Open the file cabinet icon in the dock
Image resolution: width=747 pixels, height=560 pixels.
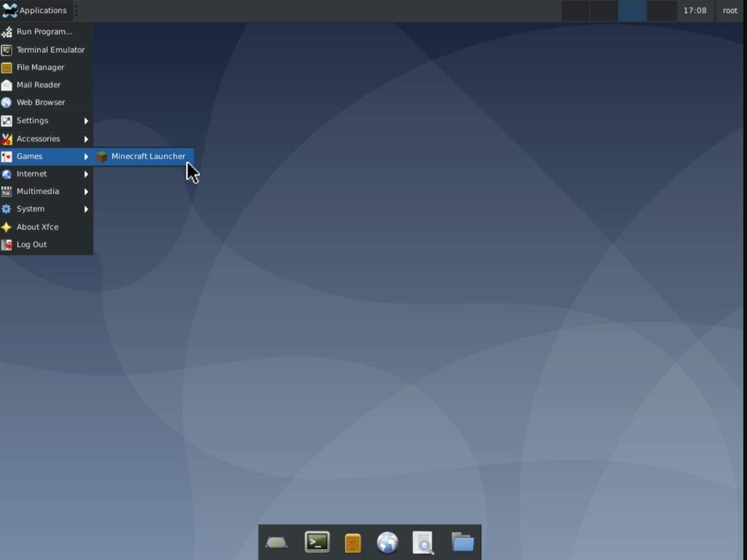click(x=353, y=543)
